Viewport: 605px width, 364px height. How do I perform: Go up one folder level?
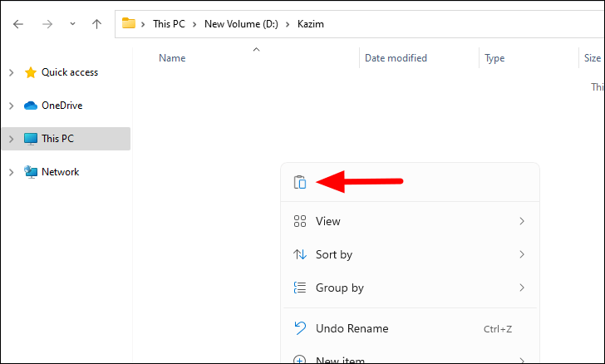(97, 24)
